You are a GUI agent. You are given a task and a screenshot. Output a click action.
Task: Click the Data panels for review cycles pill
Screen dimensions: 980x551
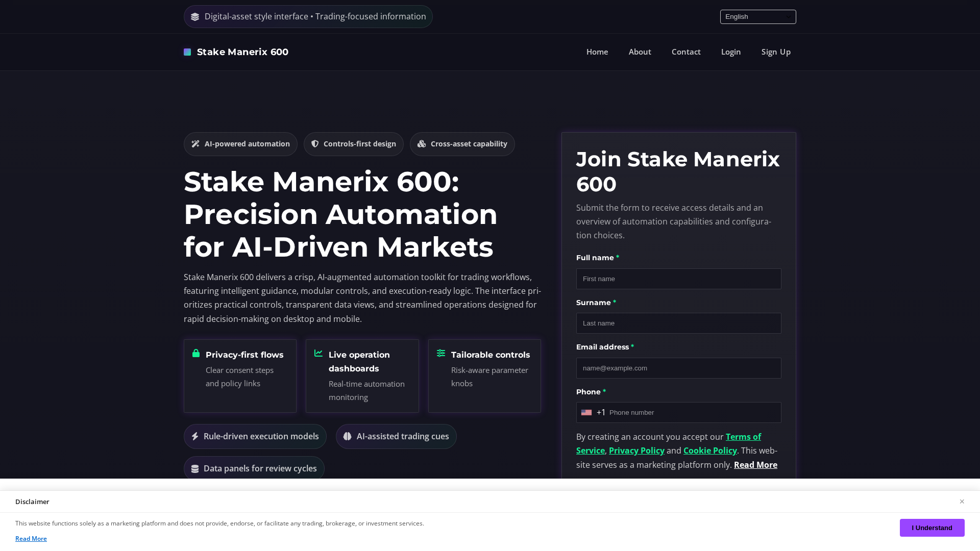254,468
